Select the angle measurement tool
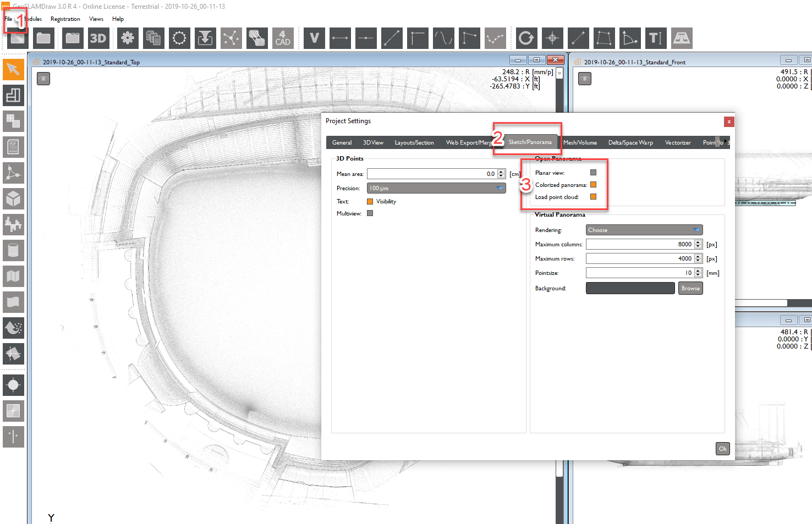Image resolution: width=812 pixels, height=524 pixels. point(630,38)
